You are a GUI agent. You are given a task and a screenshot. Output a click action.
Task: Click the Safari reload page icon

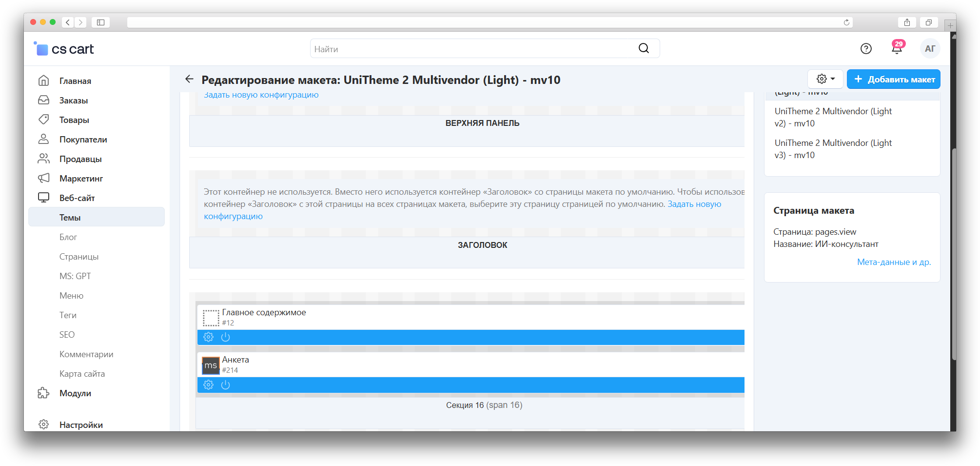[x=846, y=22]
